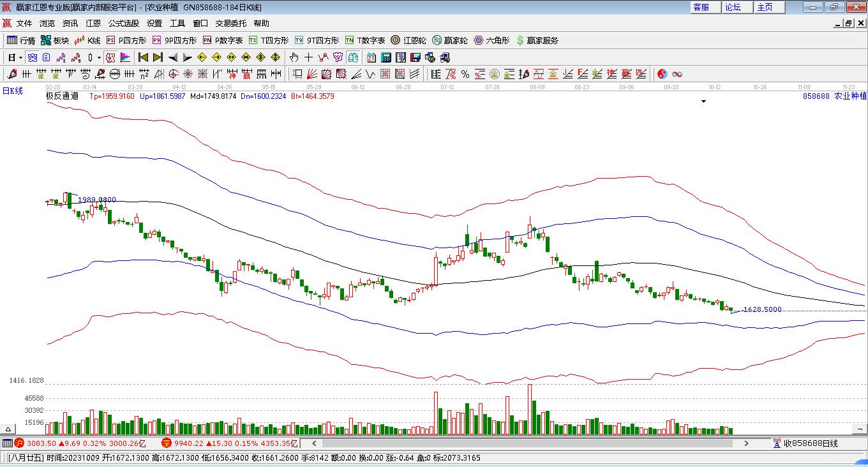
Task: Click bottom scrollbar right arrow
Action: click(746, 443)
